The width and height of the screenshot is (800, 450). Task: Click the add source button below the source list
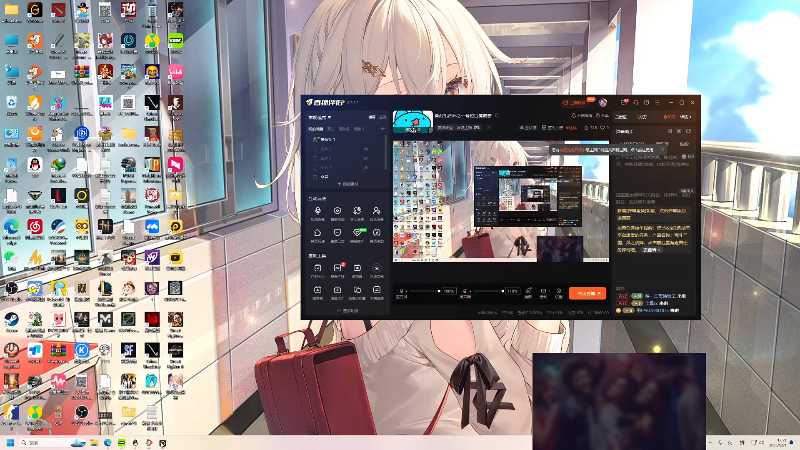coord(348,184)
